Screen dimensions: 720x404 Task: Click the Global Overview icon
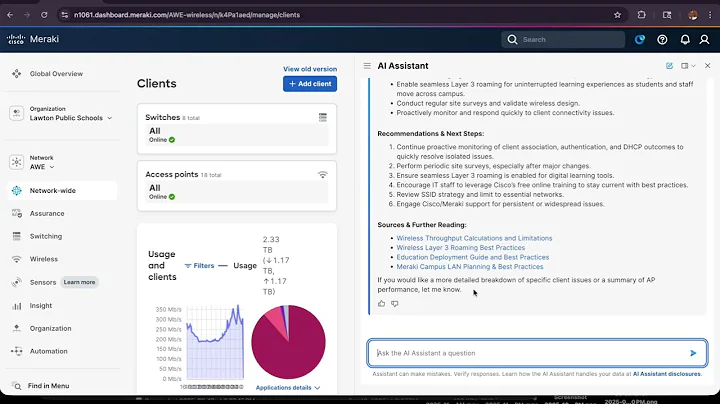[17, 73]
